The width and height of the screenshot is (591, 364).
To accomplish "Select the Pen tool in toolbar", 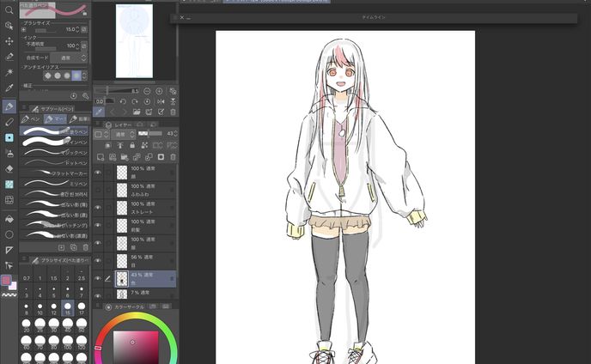I will [x=9, y=106].
